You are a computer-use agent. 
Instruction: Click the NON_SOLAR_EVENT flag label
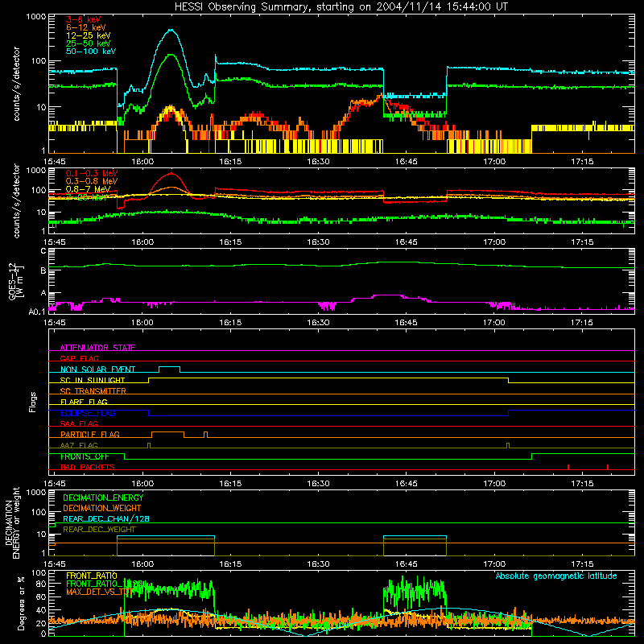97,369
